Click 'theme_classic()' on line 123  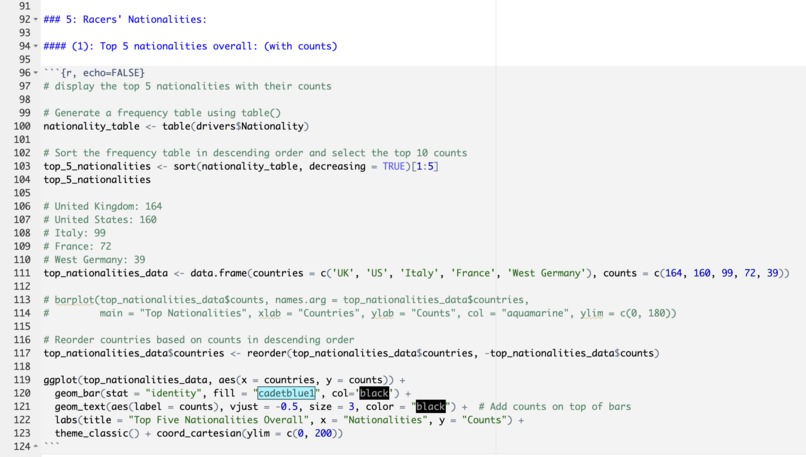point(97,434)
